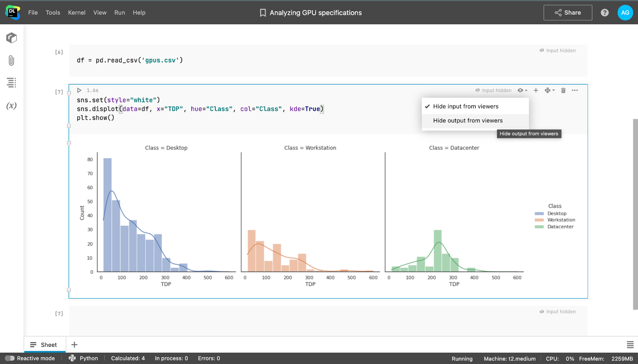The image size is (638, 364).
Task: Click Workstation orange legend swatch
Action: [x=539, y=220]
